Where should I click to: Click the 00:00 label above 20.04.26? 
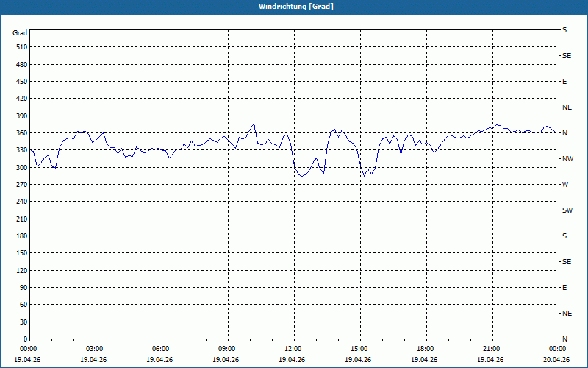[556, 349]
